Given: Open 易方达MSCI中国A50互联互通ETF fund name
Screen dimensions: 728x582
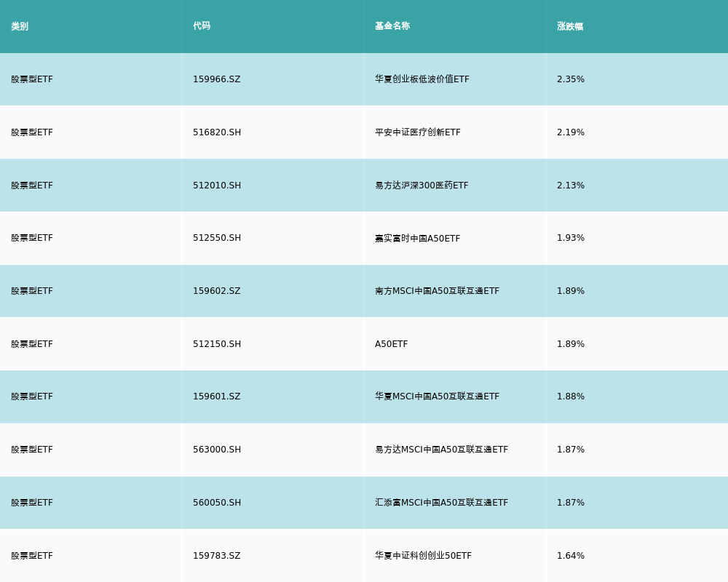Looking at the screenshot, I should coord(441,450).
